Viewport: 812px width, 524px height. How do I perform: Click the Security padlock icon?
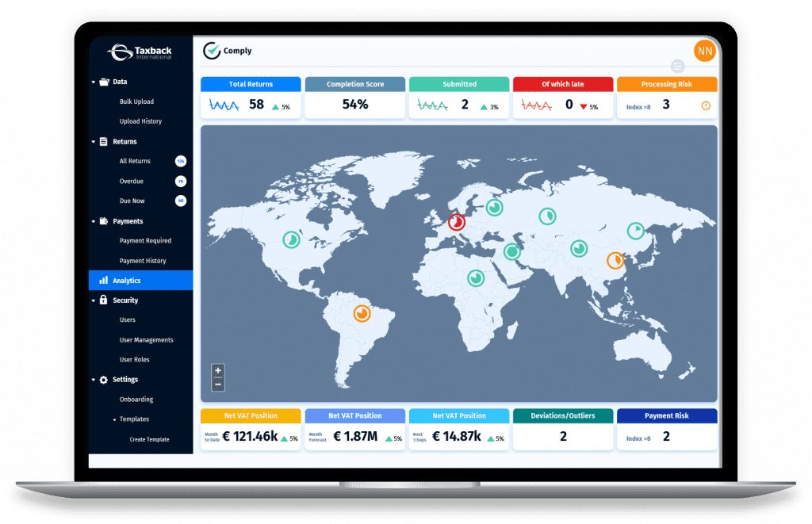(104, 300)
